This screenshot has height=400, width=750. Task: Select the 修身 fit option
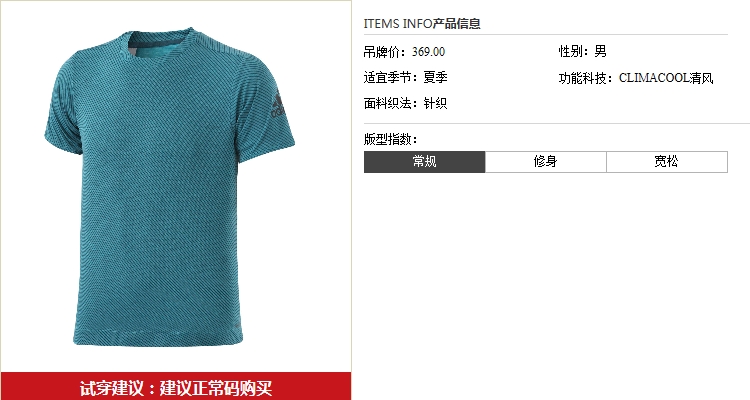pos(546,162)
